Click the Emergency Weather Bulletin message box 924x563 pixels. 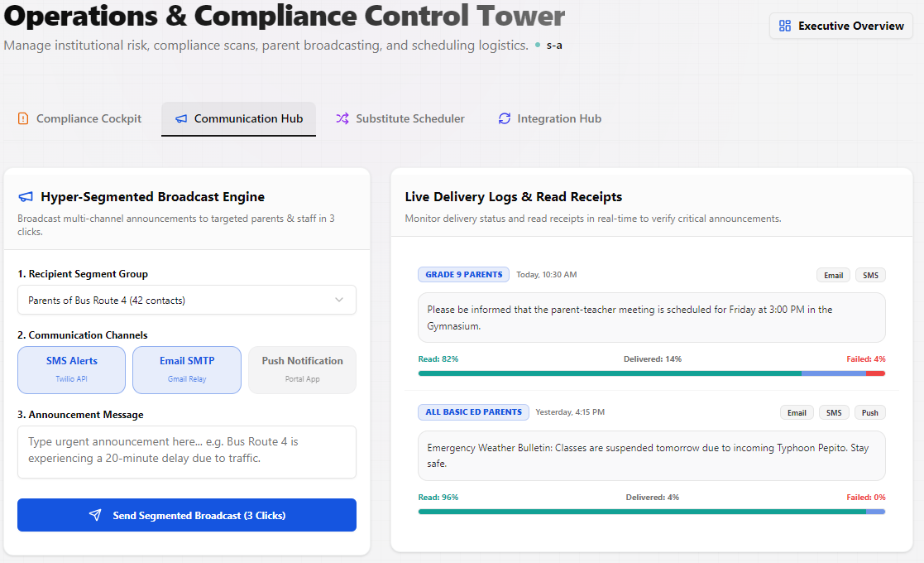(x=652, y=455)
